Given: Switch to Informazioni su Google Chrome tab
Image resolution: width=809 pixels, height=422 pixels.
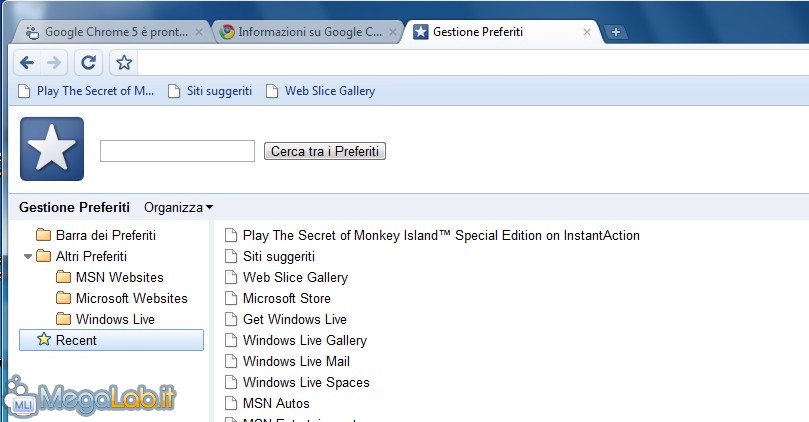Looking at the screenshot, I should point(308,32).
